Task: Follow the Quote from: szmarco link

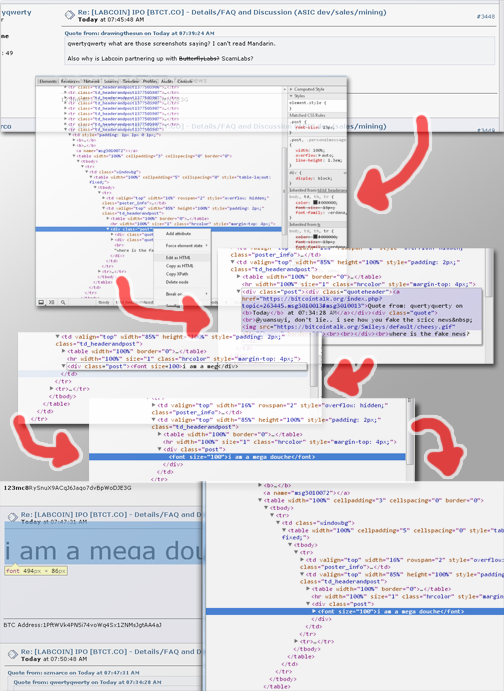Action: (x=73, y=672)
